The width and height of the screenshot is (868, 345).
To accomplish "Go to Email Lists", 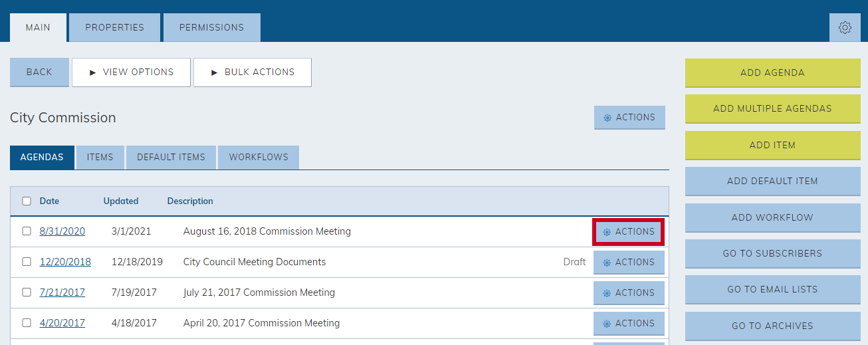I will 772,290.
